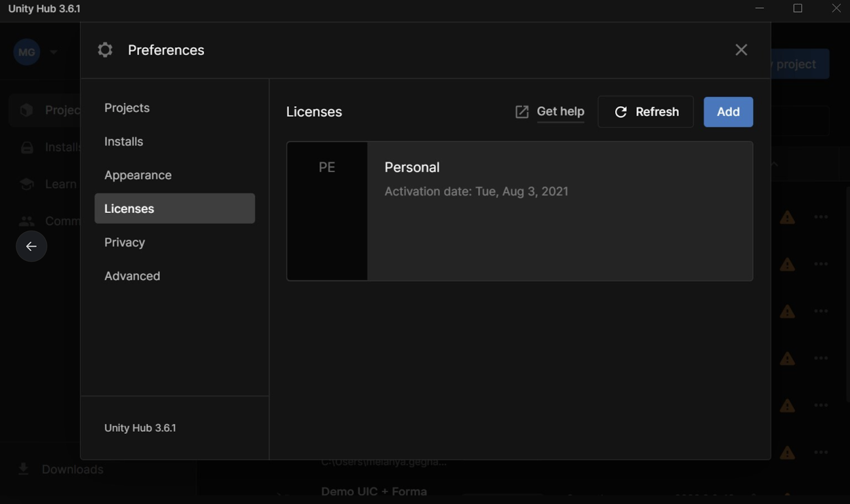Expand the account dropdown arrow
The width and height of the screenshot is (850, 504).
(x=54, y=52)
